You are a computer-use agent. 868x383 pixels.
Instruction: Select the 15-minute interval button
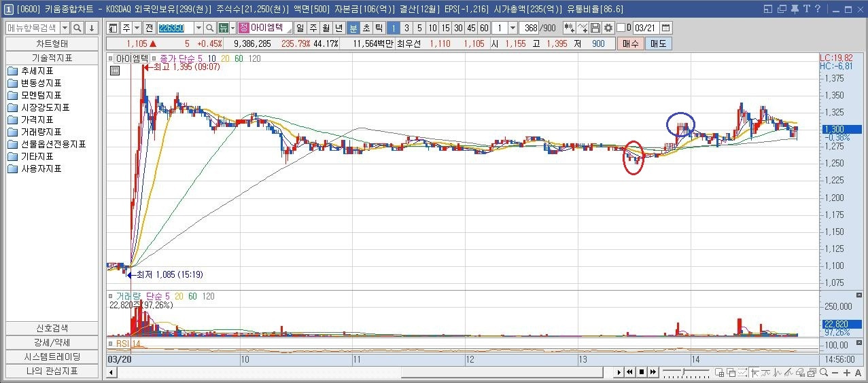click(445, 28)
